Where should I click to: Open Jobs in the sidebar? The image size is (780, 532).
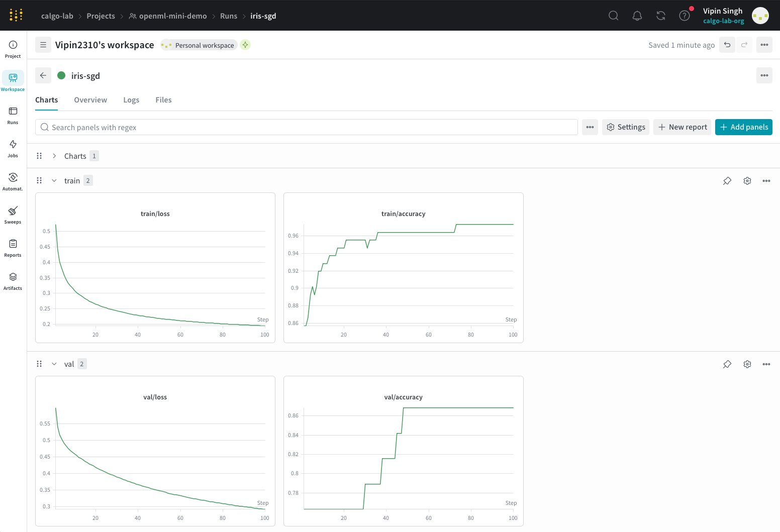[x=13, y=149]
